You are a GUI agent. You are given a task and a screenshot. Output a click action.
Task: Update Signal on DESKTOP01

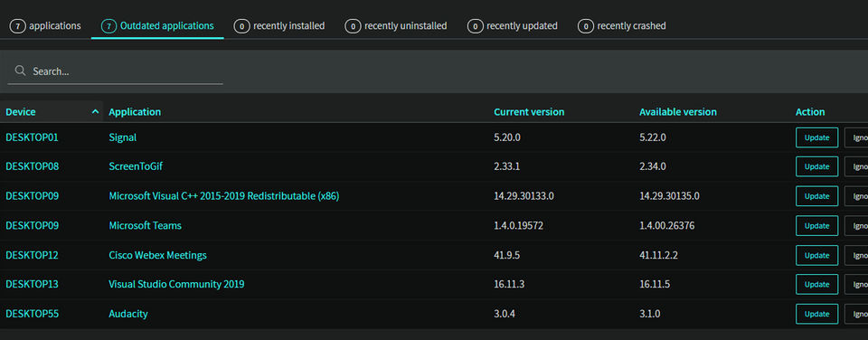click(x=816, y=137)
